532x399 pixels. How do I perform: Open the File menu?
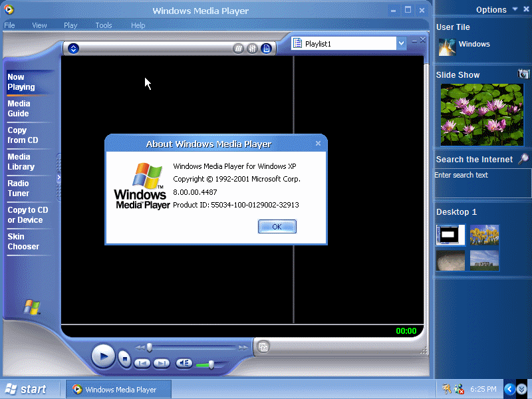[9, 25]
